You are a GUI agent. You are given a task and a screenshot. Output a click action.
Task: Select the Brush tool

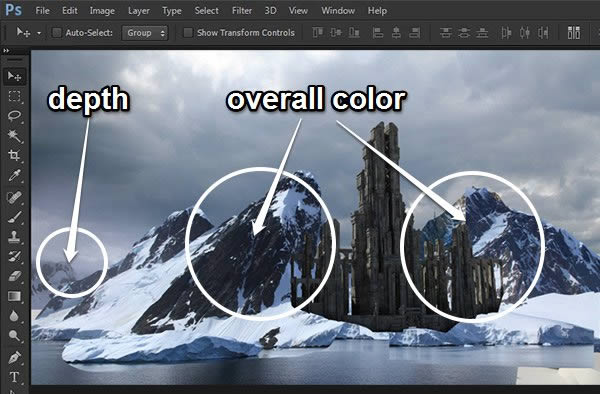point(15,217)
